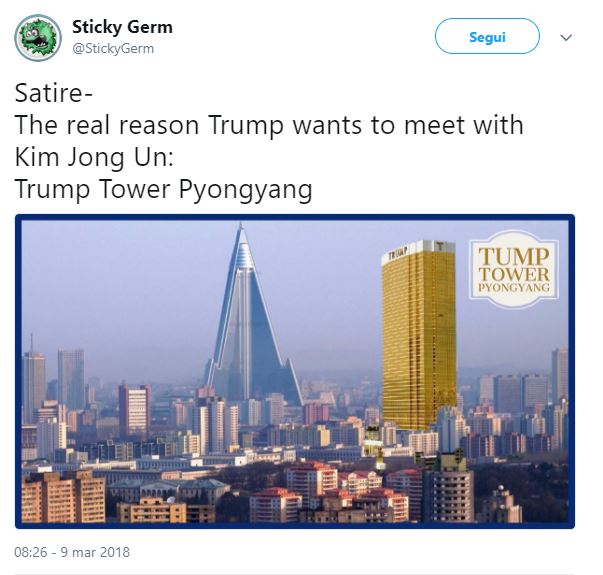603x575 pixels.
Task: Click the dark blue border of the image
Action: pyautogui.click(x=295, y=217)
